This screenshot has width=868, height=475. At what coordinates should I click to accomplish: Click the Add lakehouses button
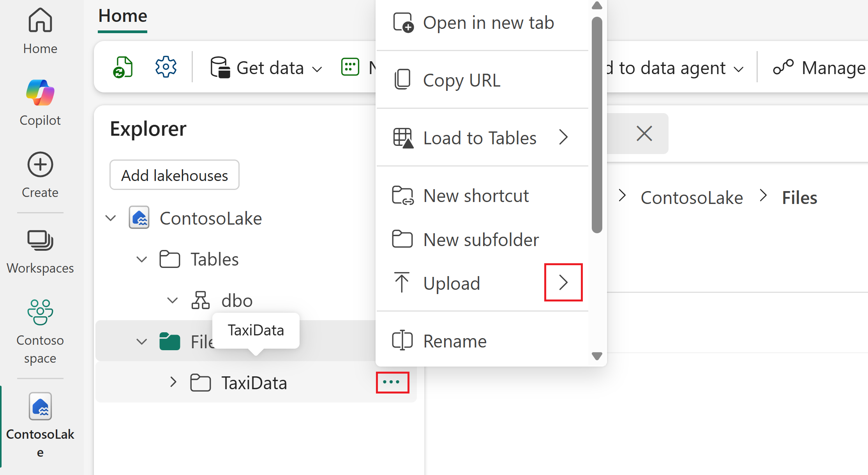pyautogui.click(x=174, y=175)
